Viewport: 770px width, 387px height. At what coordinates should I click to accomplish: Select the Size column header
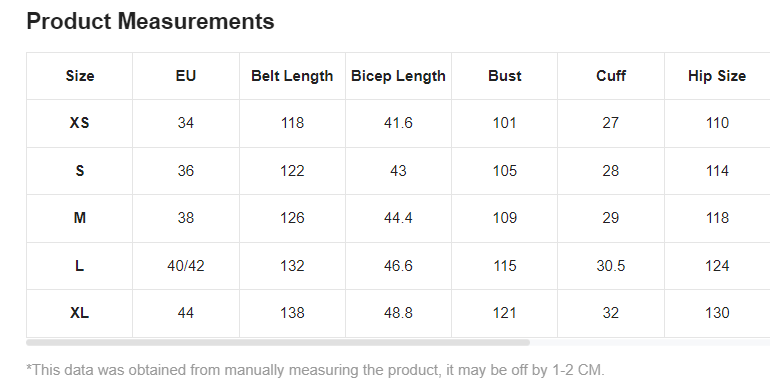point(80,76)
